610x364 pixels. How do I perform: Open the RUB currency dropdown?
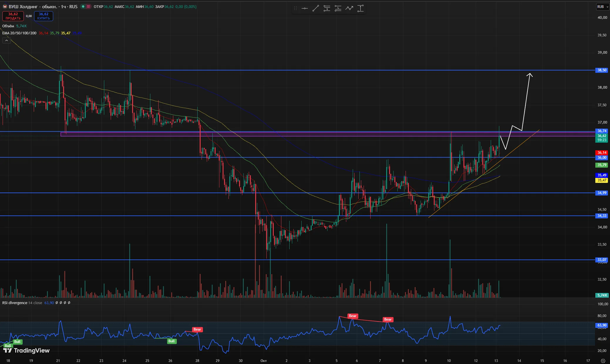point(603,6)
